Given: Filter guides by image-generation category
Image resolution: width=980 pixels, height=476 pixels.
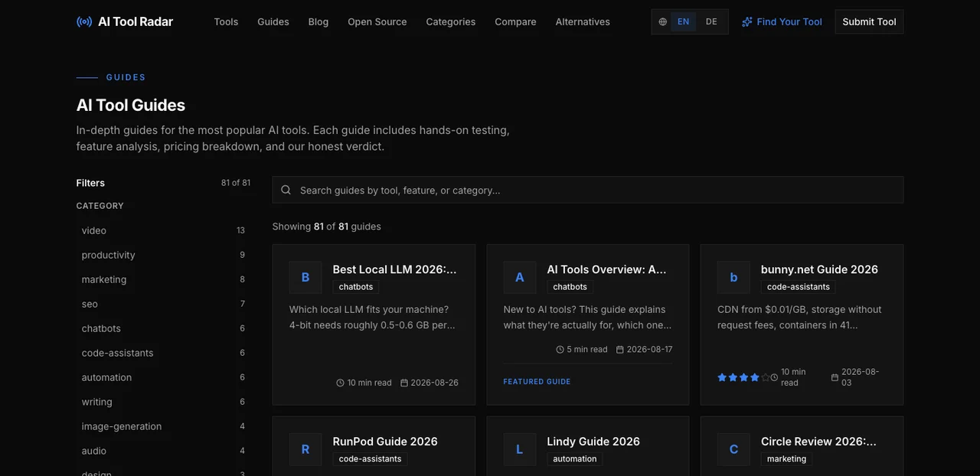Looking at the screenshot, I should [x=163, y=426].
